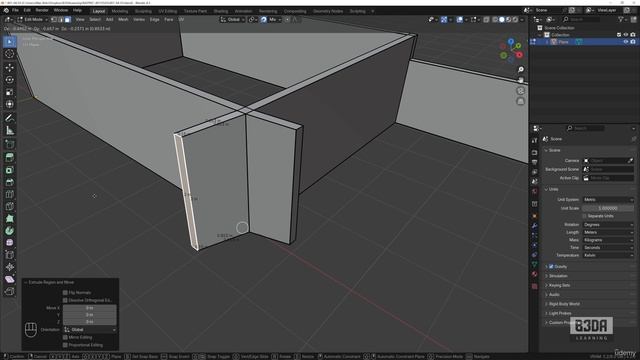
Task: Click the viewport zoom magnifier icon
Action: pyautogui.click(x=520, y=70)
